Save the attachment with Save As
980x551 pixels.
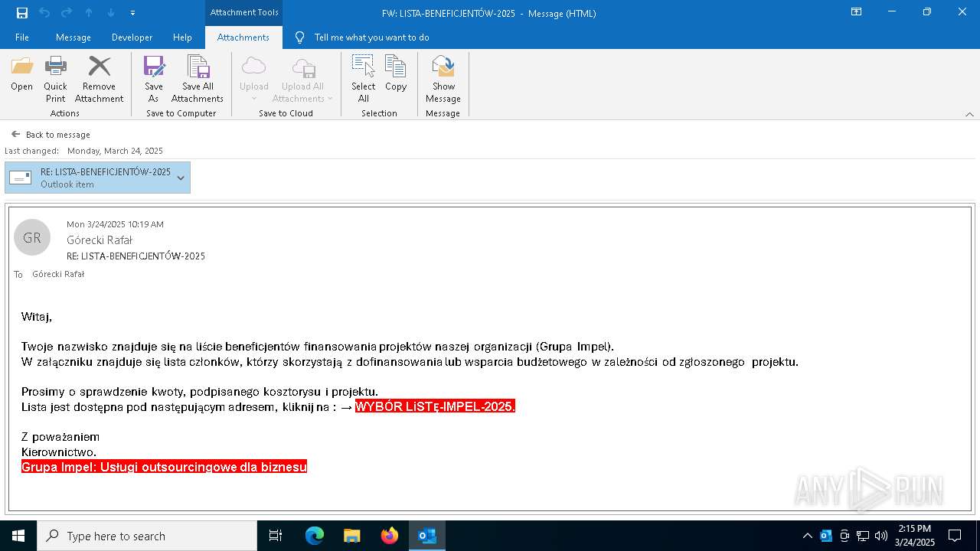(153, 80)
